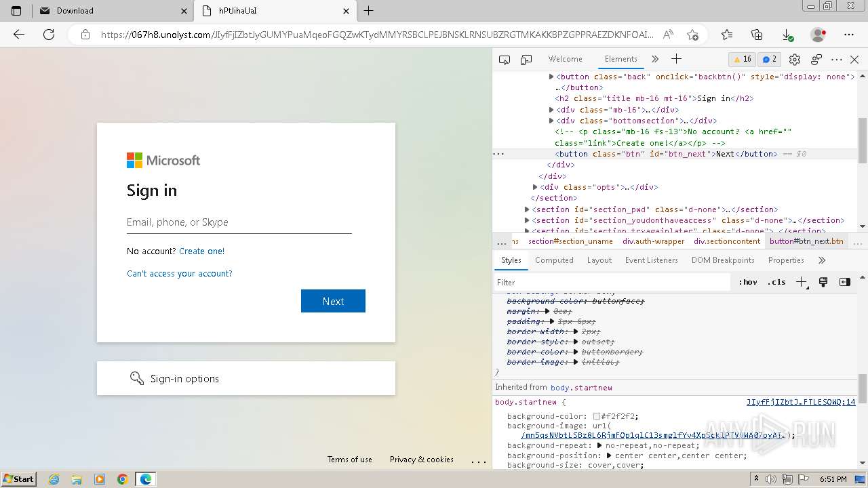Add this page to favorites star icon
The width and height of the screenshot is (868, 488).
click(x=692, y=35)
